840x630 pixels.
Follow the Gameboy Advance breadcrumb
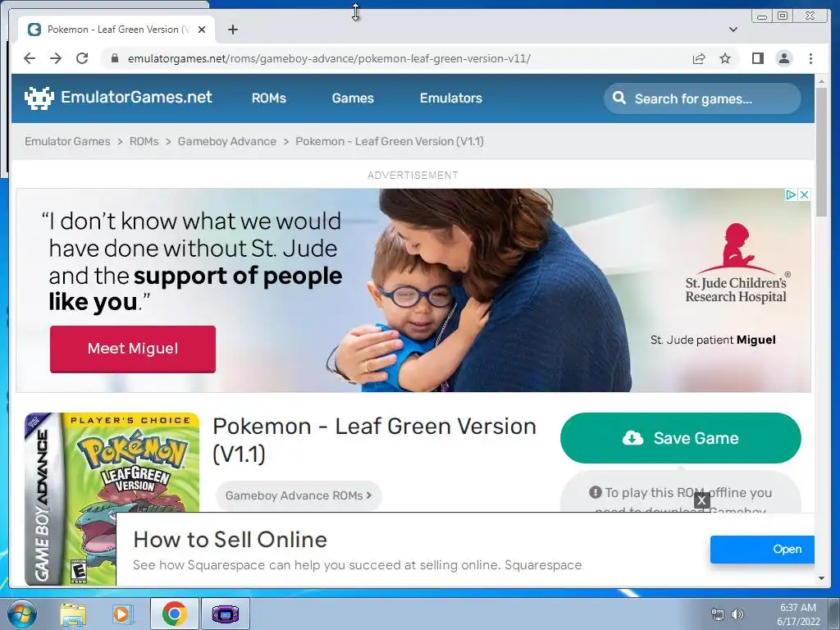click(x=227, y=141)
